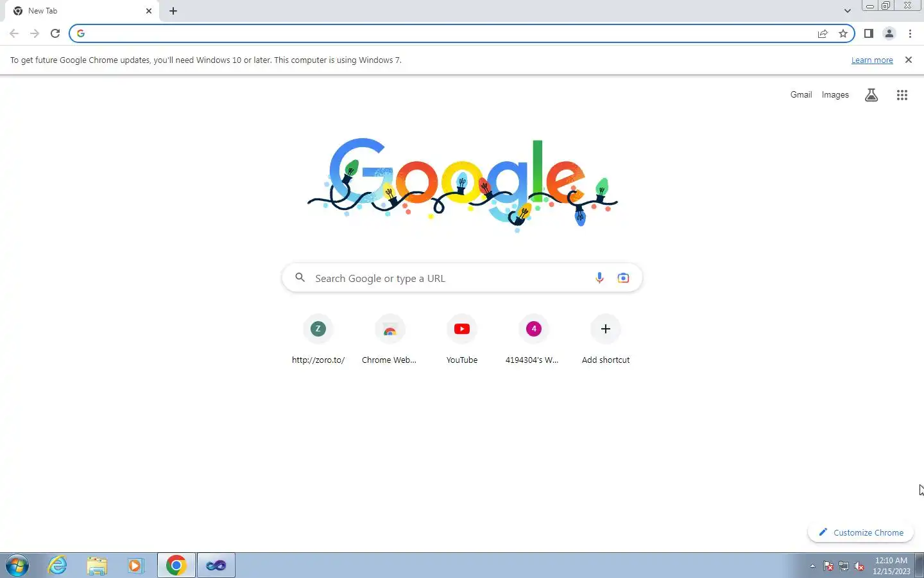The width and height of the screenshot is (924, 578).
Task: Select the New Tab tab
Action: [81, 11]
